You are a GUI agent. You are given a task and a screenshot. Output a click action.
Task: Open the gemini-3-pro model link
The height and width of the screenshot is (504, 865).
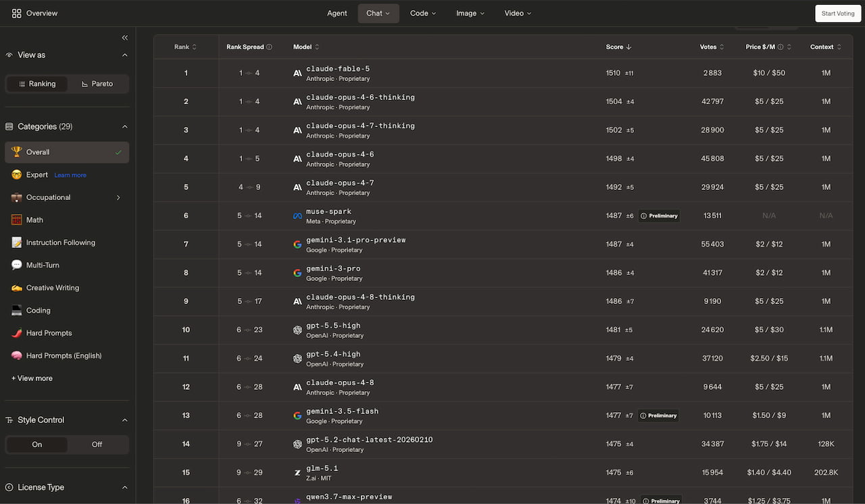(333, 268)
